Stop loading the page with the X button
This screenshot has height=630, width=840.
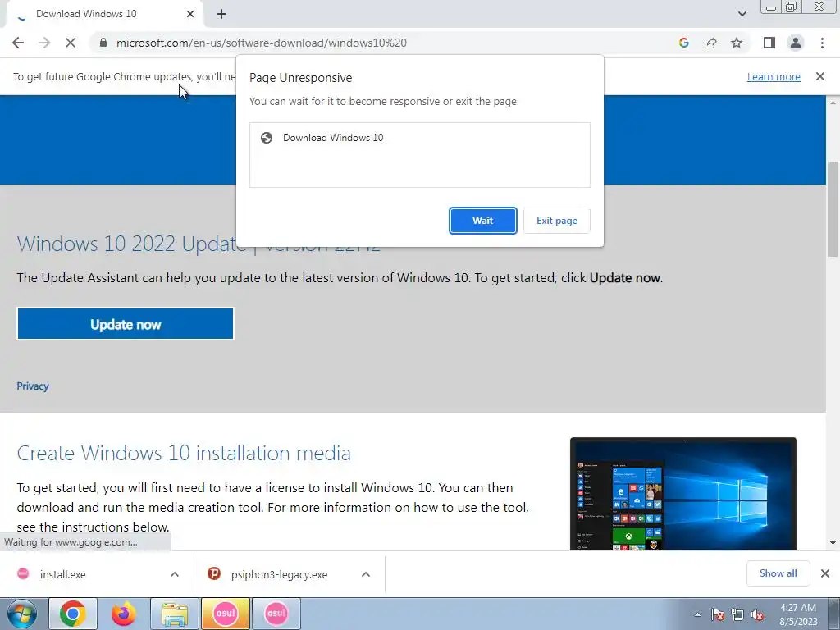tap(71, 43)
